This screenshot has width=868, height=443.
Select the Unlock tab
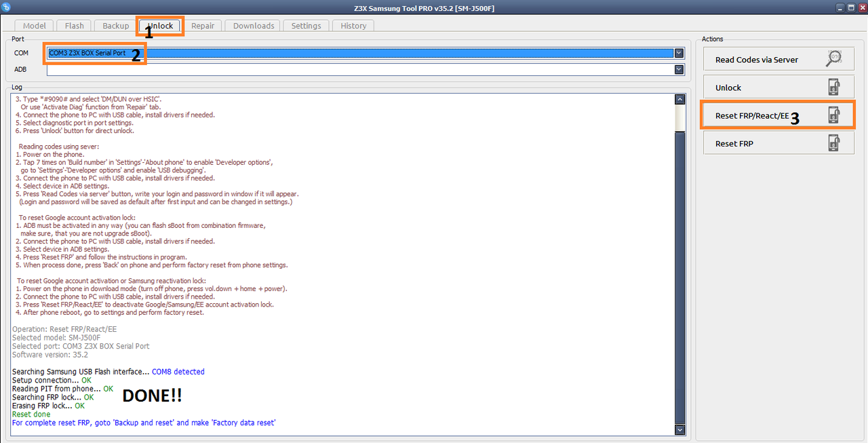coord(160,26)
